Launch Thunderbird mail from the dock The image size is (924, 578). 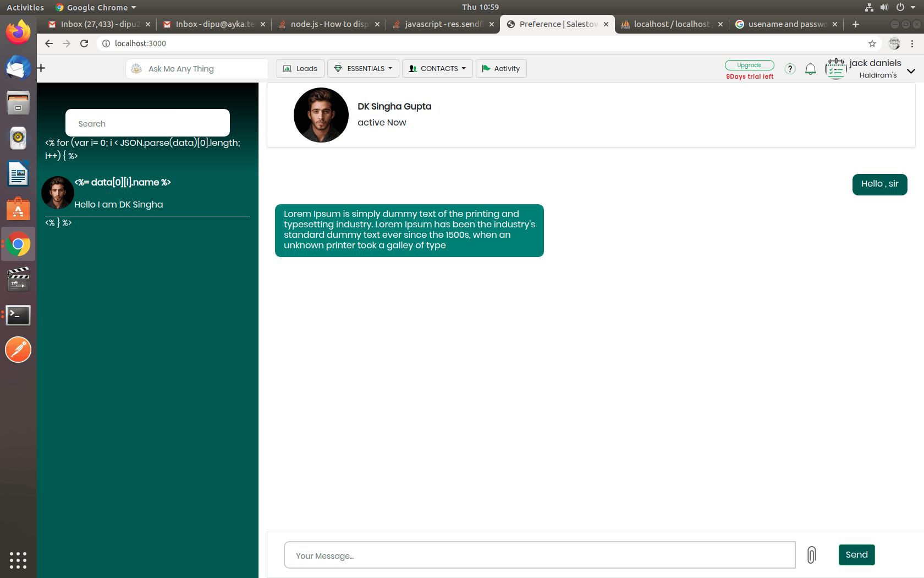(x=18, y=68)
